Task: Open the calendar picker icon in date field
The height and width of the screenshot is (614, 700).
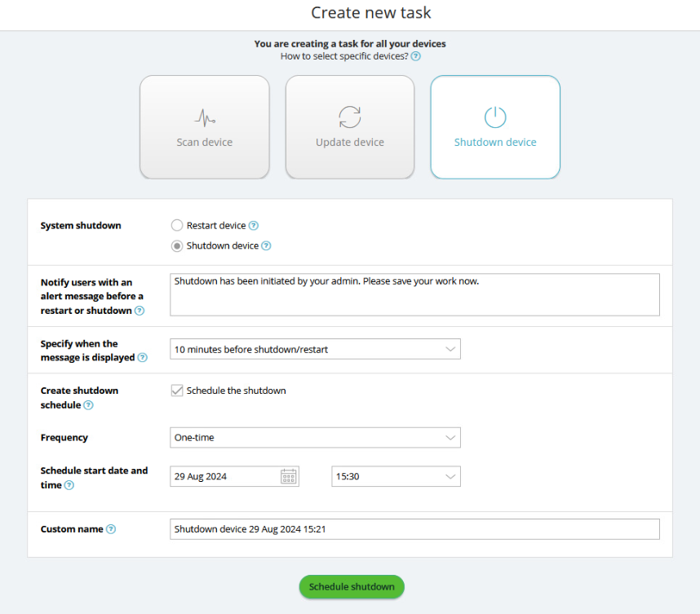Action: (x=289, y=477)
